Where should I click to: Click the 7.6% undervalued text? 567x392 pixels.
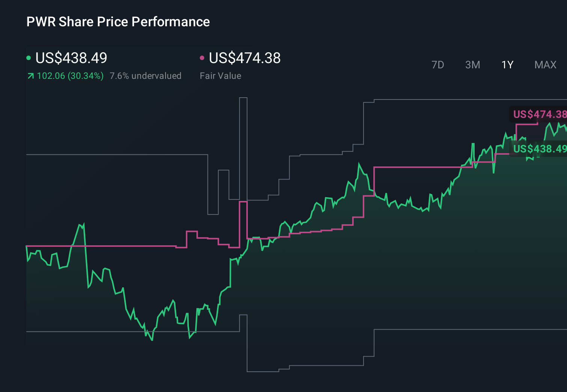click(146, 75)
